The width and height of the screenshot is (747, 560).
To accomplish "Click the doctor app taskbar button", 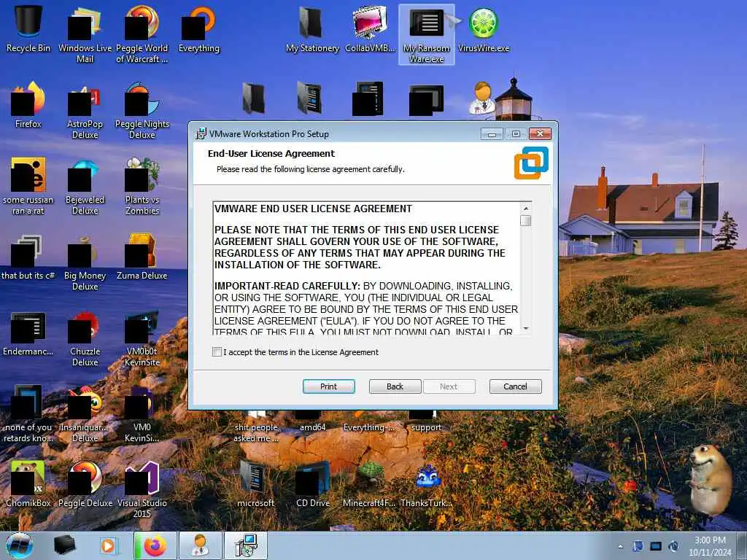I will coord(200,545).
